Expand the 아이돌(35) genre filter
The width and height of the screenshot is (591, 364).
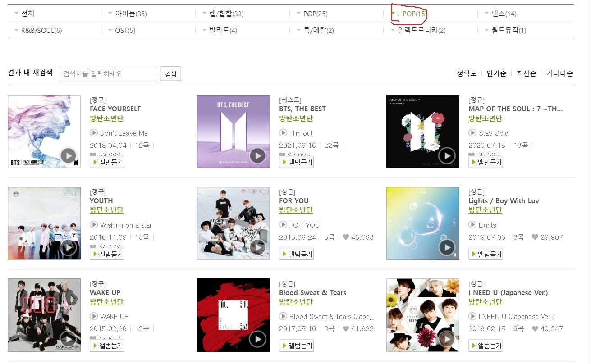[128, 14]
